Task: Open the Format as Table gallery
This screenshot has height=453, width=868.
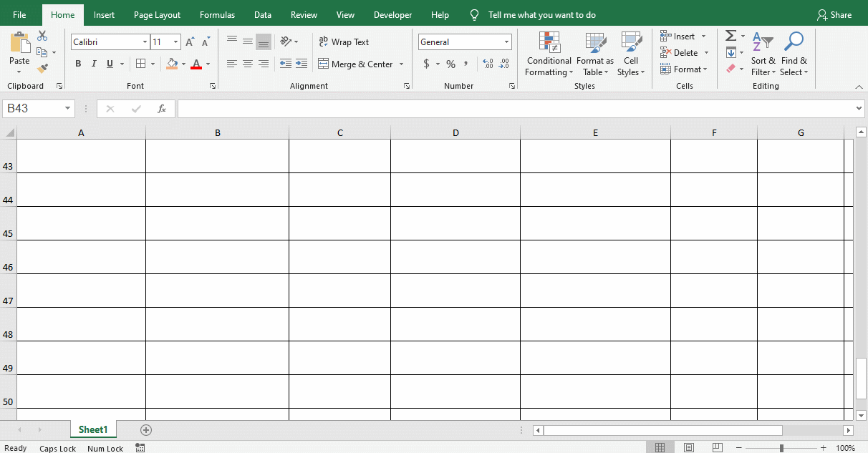Action: (595, 54)
